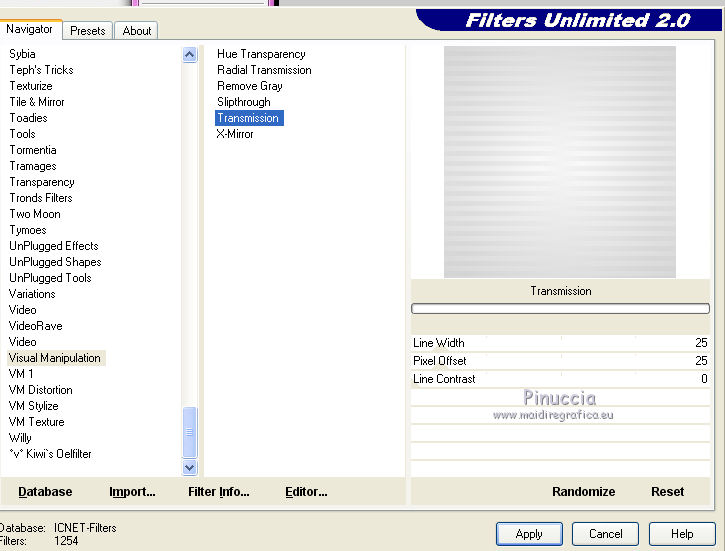The height and width of the screenshot is (551, 725).
Task: Click the Import... button
Action: pos(132,492)
